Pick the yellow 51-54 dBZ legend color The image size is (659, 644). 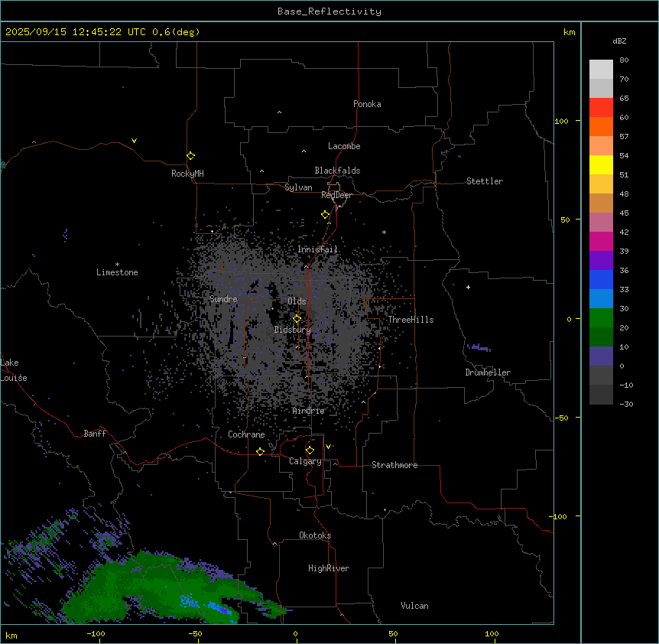point(601,164)
